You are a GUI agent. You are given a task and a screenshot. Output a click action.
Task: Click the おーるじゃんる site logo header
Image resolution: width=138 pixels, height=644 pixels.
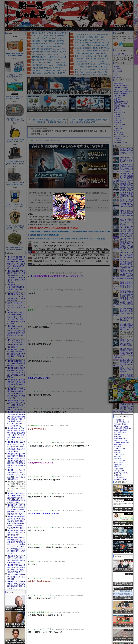[x=69, y=14]
